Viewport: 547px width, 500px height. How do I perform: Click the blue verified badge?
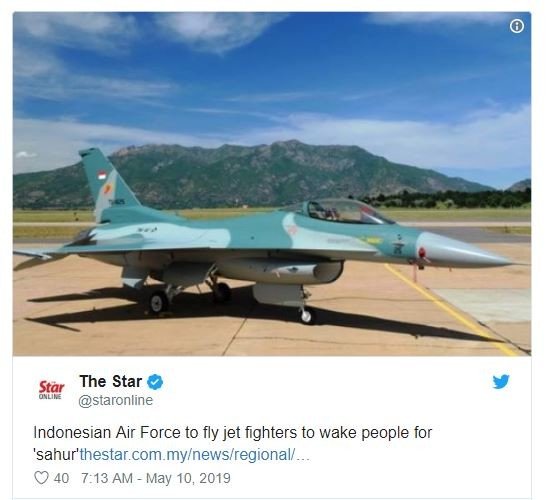pyautogui.click(x=155, y=382)
